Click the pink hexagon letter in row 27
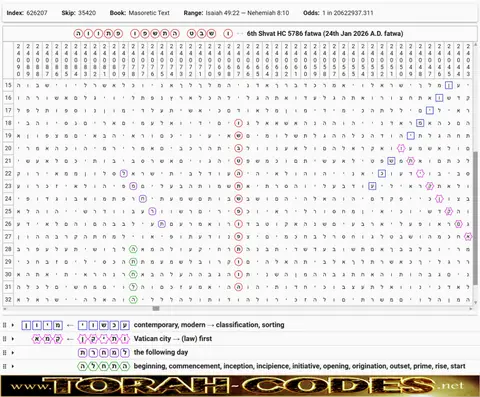Image resolution: width=480 pixels, height=397 pixels. pyautogui.click(x=468, y=237)
